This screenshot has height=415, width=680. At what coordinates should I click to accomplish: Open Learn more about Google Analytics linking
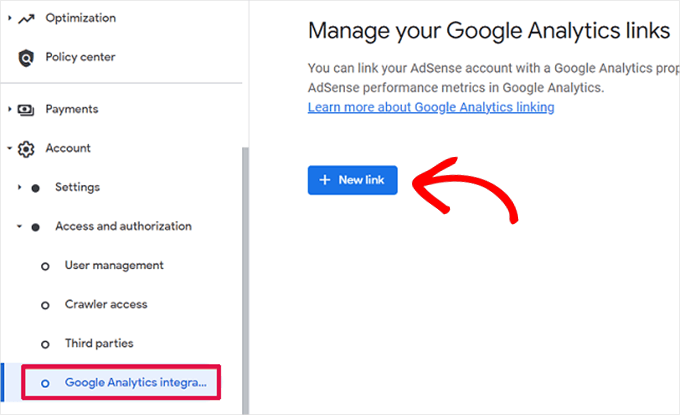pos(431,107)
